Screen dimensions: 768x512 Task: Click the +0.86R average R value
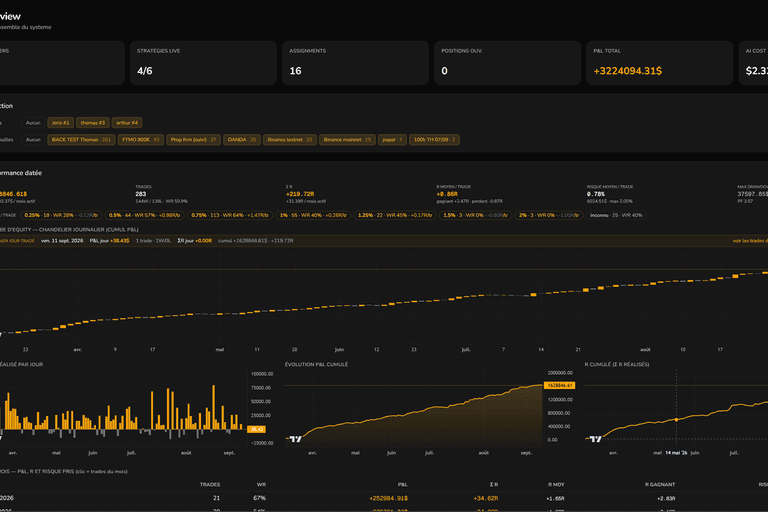[x=447, y=194]
